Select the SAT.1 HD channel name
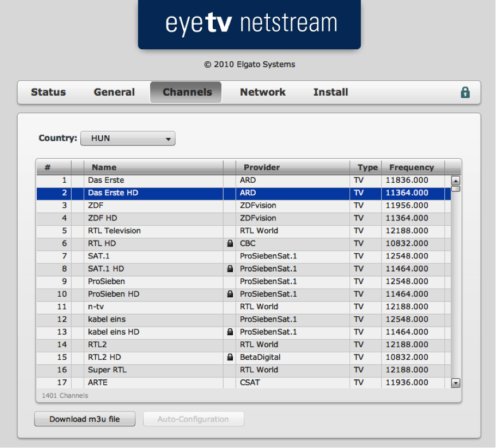This screenshot has width=496, height=448. point(106,269)
